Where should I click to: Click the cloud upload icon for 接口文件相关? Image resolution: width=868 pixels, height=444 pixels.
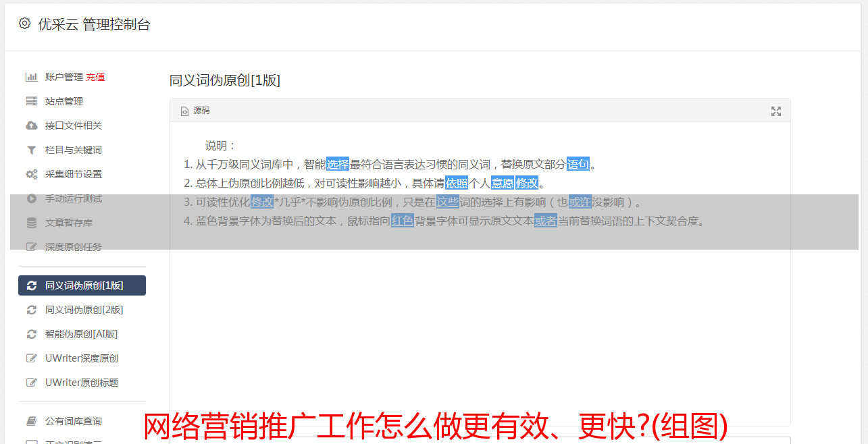tap(31, 126)
